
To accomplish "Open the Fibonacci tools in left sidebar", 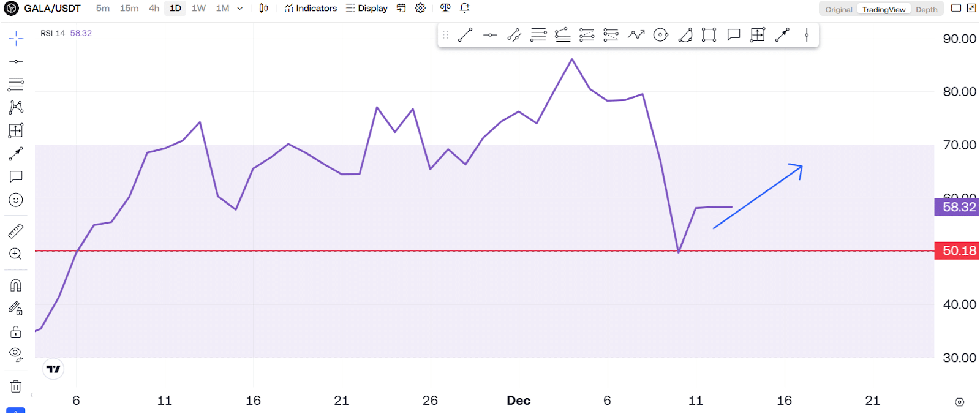I will coord(16,85).
